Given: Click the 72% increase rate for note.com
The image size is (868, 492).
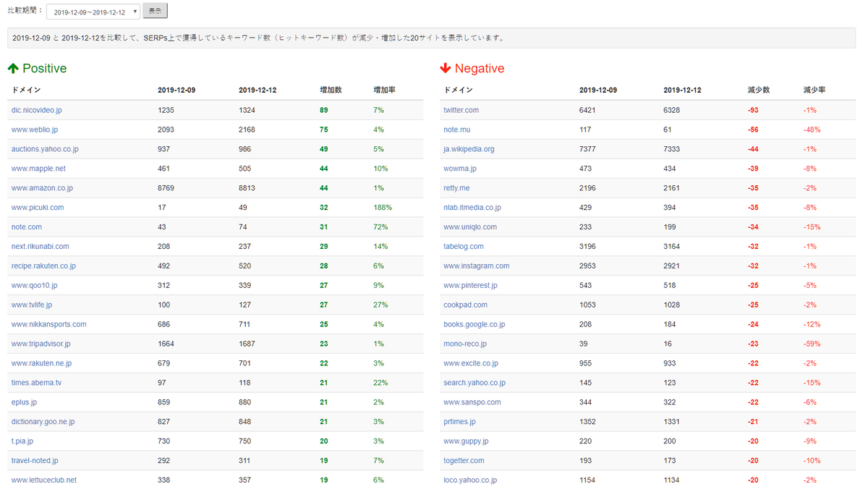Looking at the screenshot, I should (380, 227).
